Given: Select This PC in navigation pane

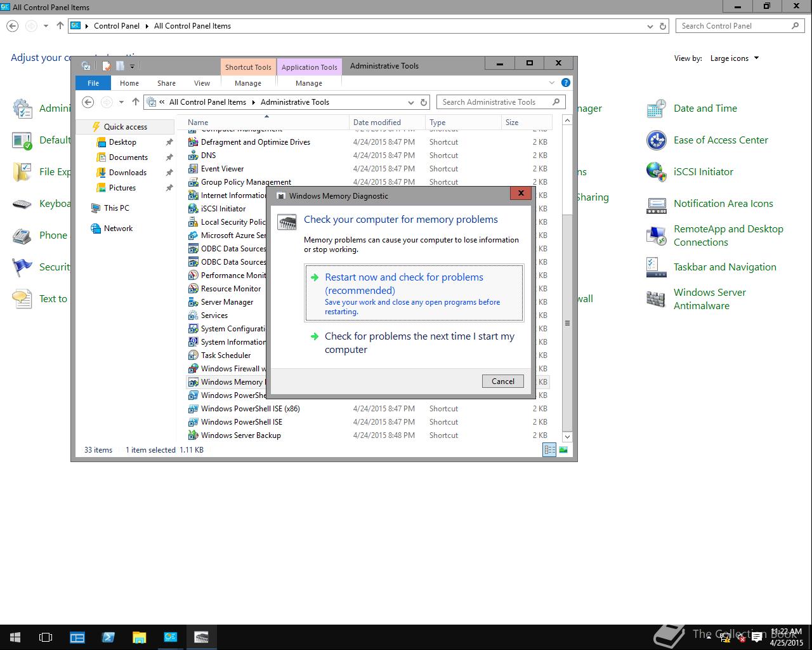Looking at the screenshot, I should [x=116, y=208].
